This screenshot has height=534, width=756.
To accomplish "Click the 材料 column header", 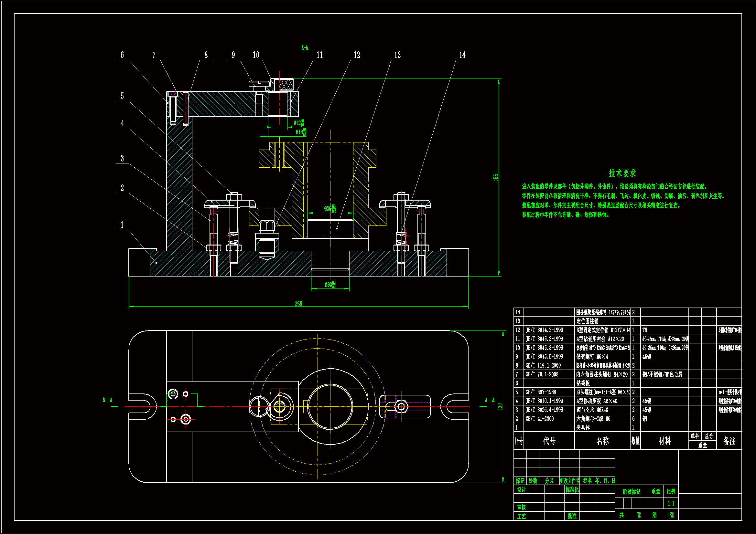I will point(664,441).
